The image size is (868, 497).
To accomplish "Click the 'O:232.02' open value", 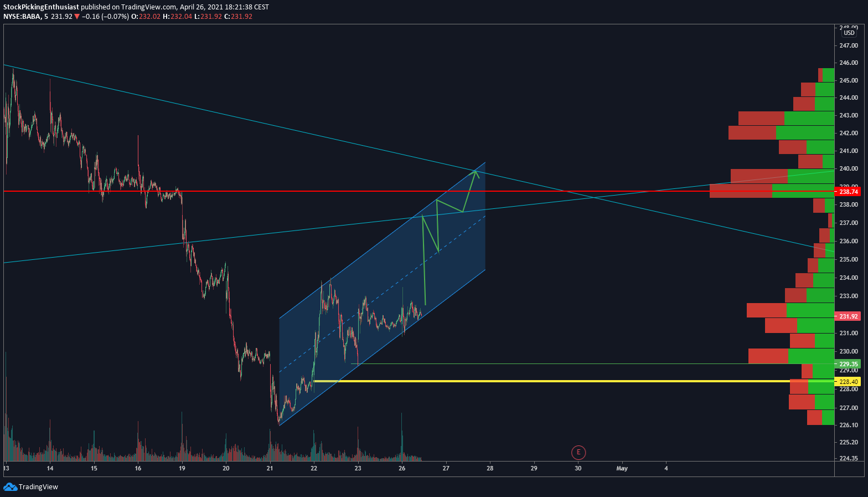I will click(146, 17).
